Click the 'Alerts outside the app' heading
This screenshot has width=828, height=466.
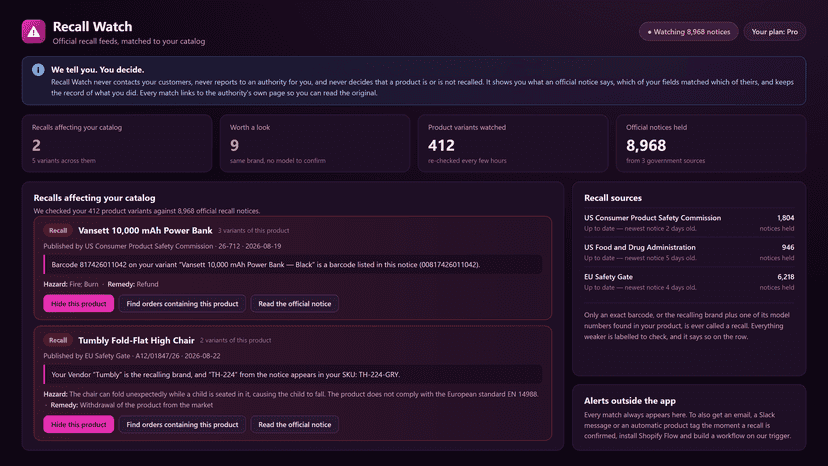tap(629, 401)
